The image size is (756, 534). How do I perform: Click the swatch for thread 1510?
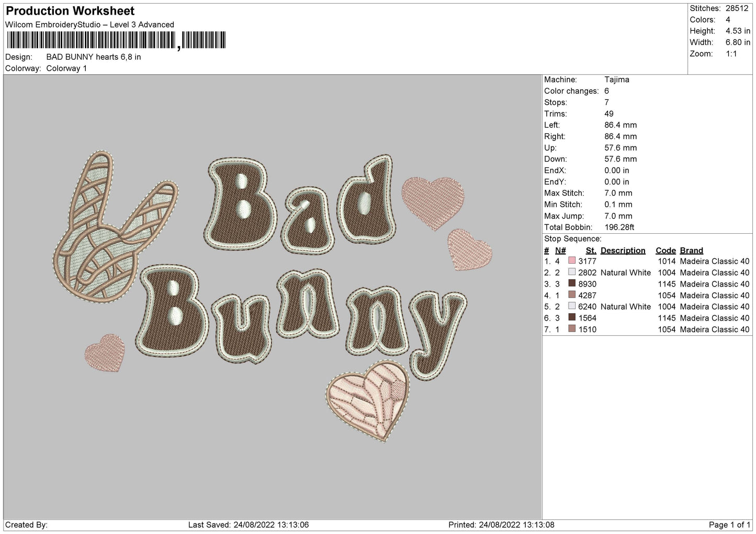coord(572,329)
